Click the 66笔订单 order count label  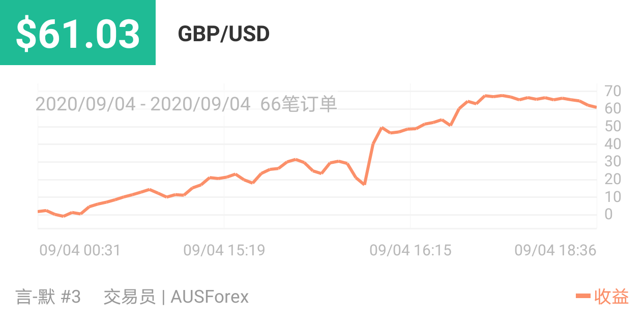pyautogui.click(x=299, y=104)
